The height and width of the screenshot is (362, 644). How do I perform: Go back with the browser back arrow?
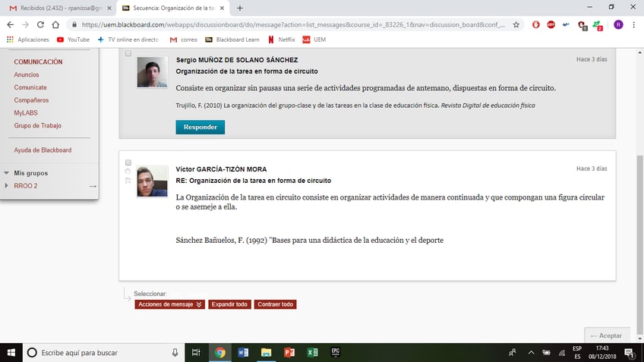point(11,24)
